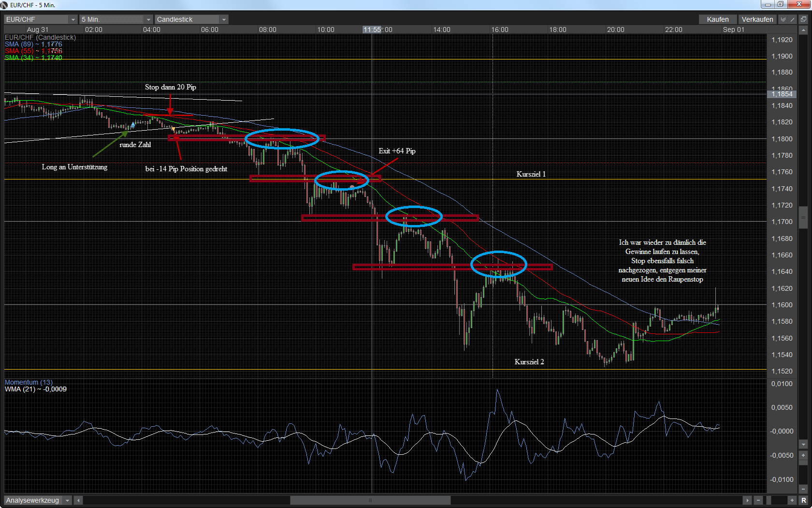Select the SMA (89) legend label
The width and height of the screenshot is (812, 508).
(33, 44)
